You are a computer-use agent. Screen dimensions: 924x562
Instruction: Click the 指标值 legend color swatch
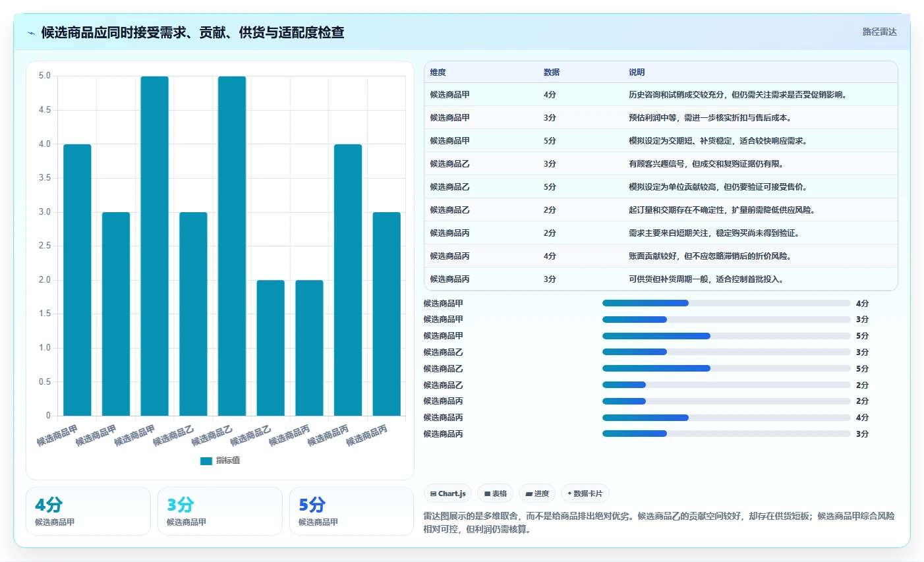click(x=206, y=461)
